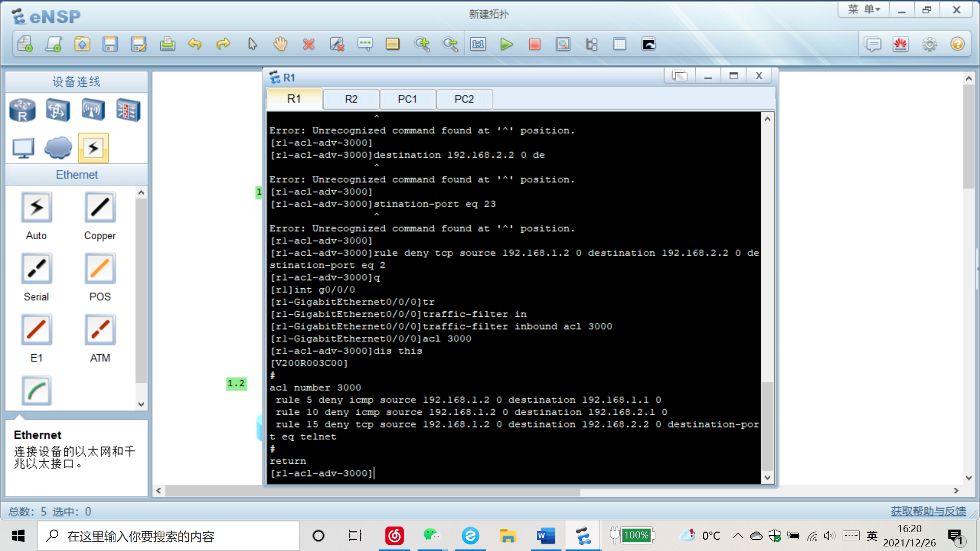Start all devices with green play button
The image size is (980, 551).
click(x=506, y=44)
